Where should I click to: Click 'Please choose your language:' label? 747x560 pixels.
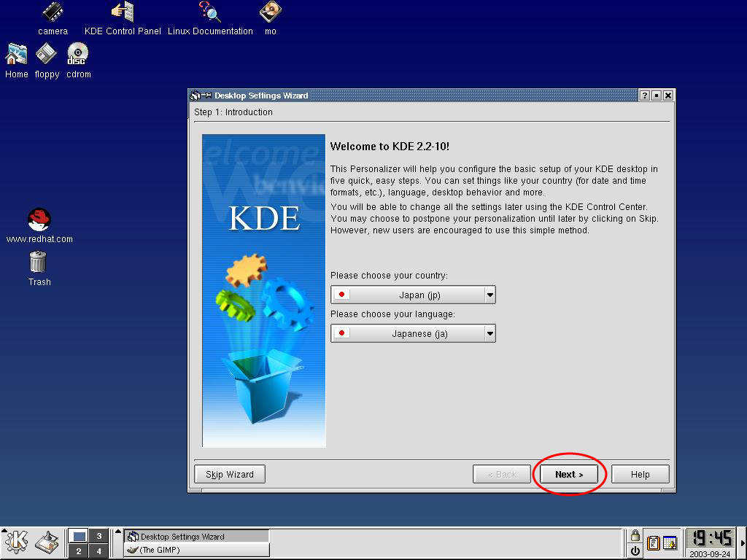(x=392, y=314)
